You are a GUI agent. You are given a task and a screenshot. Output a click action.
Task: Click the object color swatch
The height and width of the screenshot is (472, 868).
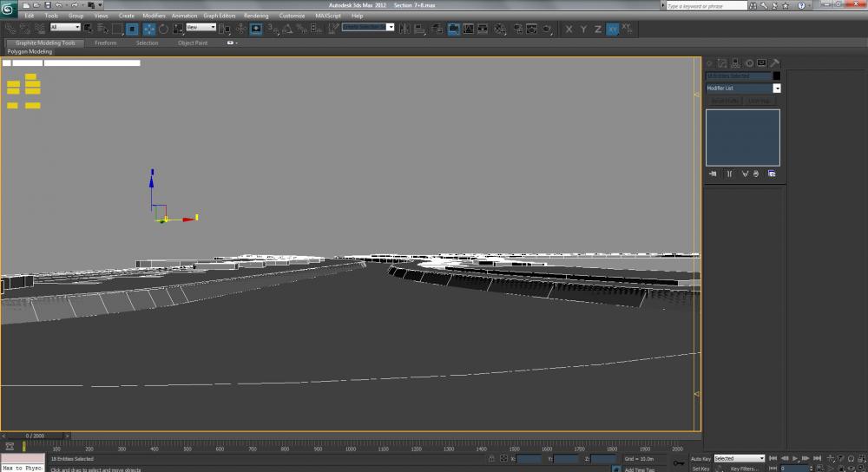(776, 76)
